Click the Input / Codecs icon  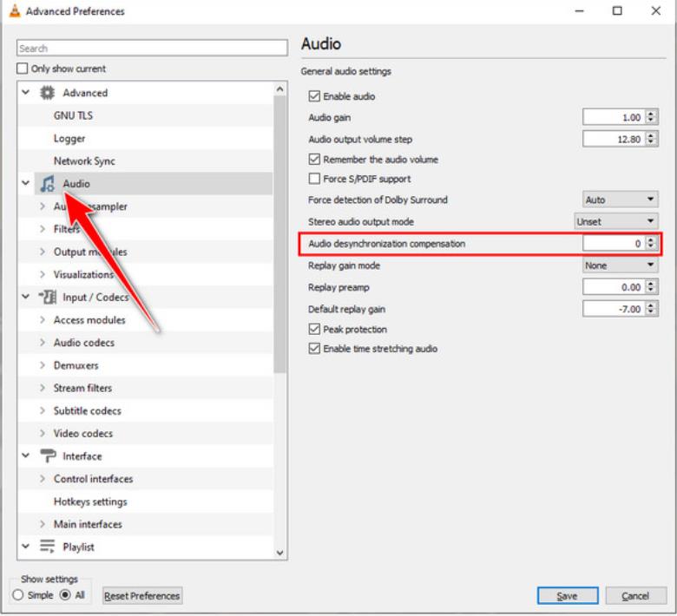(x=48, y=297)
